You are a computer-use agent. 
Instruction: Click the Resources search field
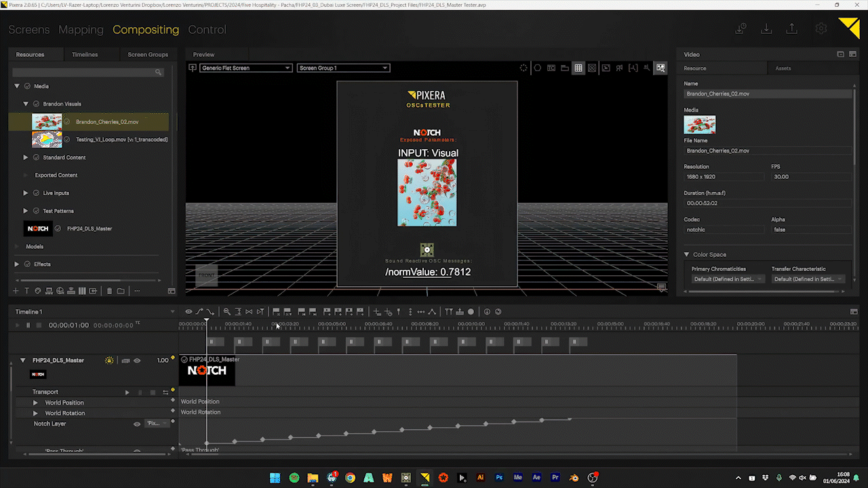coord(84,72)
